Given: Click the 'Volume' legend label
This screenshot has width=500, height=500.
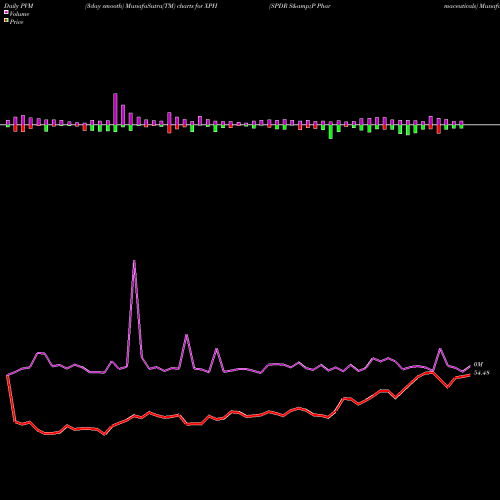Looking at the screenshot, I should pyautogui.click(x=19, y=14).
